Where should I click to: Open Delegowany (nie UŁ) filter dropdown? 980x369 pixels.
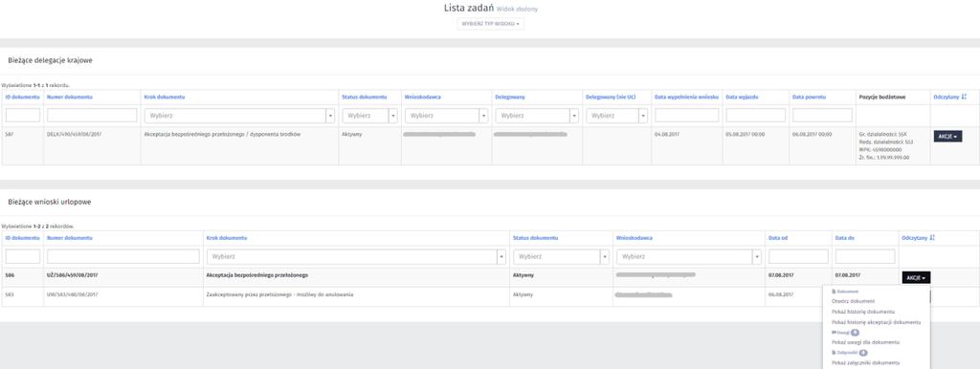pyautogui.click(x=617, y=116)
